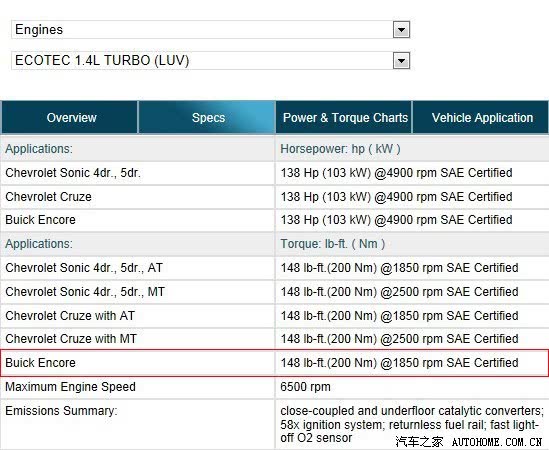Image resolution: width=549 pixels, height=450 pixels.
Task: Select the Chevrolet Cruze horsepower row
Action: (274, 197)
